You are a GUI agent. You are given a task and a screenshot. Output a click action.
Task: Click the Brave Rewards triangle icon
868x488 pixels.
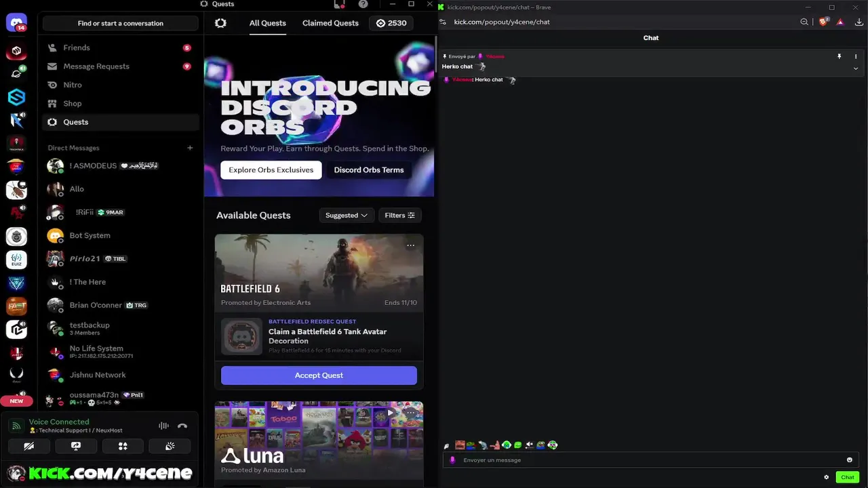click(x=840, y=22)
